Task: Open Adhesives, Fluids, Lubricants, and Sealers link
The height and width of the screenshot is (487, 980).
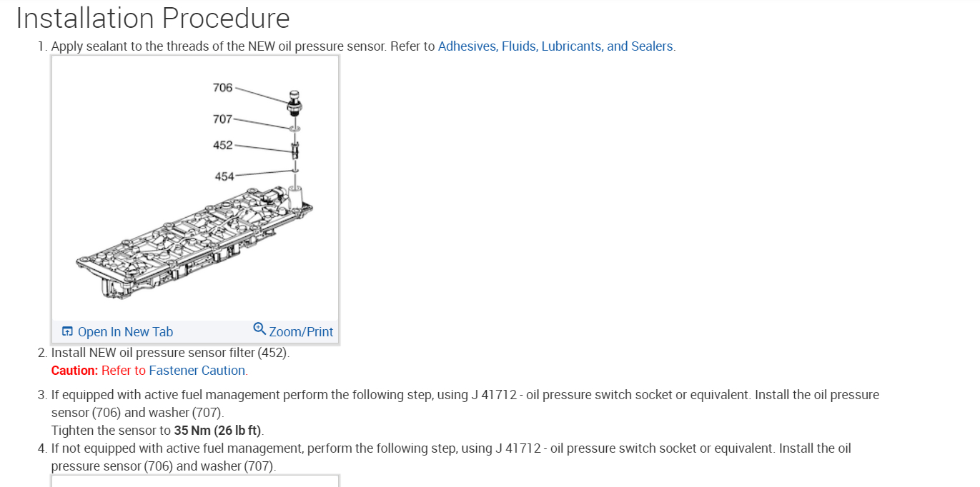Action: pyautogui.click(x=555, y=46)
